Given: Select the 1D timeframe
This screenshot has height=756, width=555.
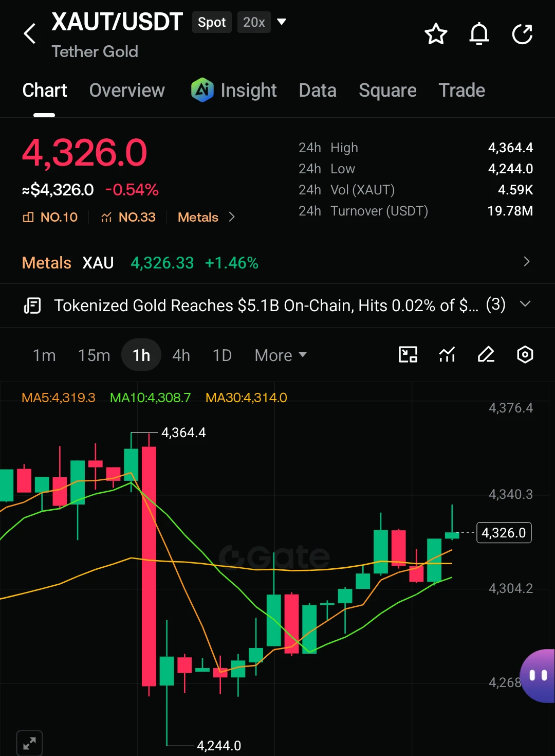Looking at the screenshot, I should tap(222, 355).
